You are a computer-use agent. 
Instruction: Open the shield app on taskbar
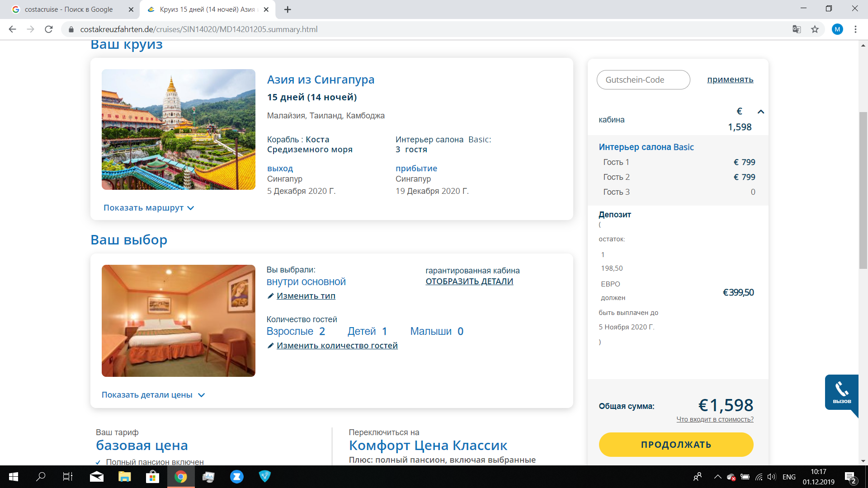(x=265, y=477)
